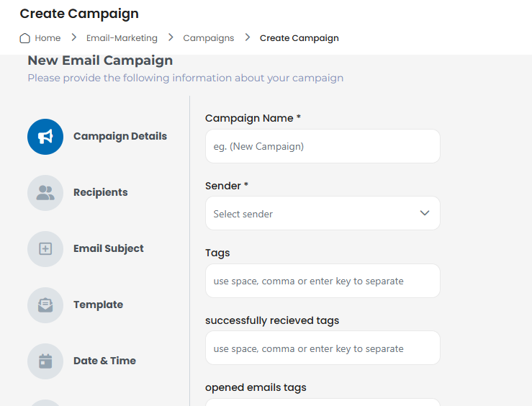The height and width of the screenshot is (406, 532).
Task: Open the Campaigns breadcrumb link
Action: click(209, 38)
